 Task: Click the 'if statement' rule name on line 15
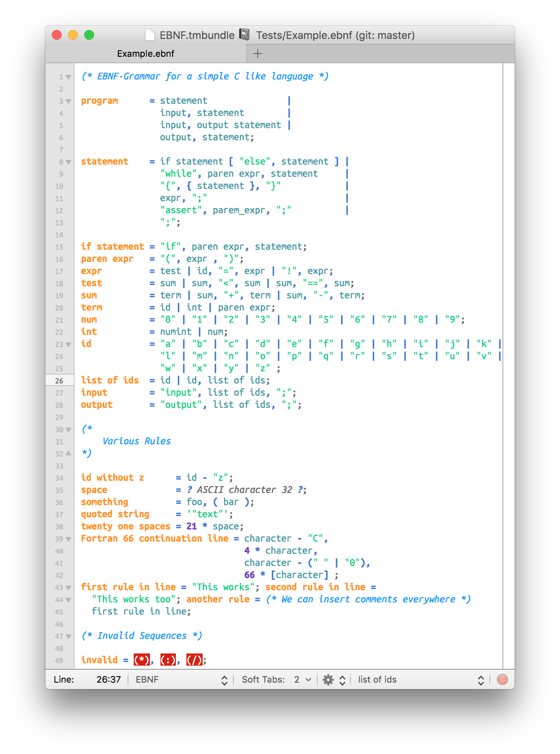click(112, 246)
